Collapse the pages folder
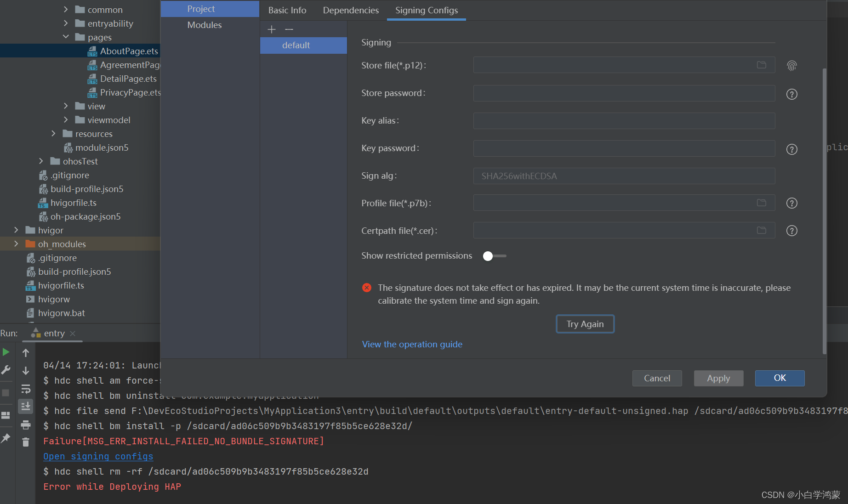 point(66,37)
